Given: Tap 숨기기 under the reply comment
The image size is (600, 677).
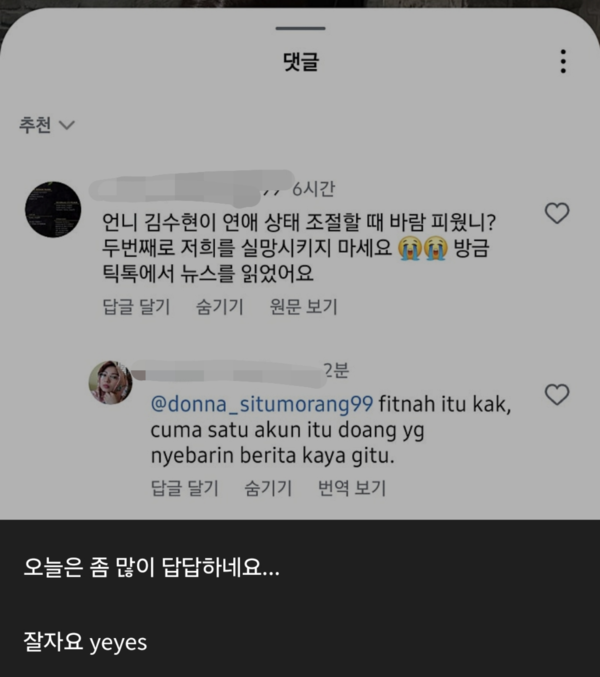Looking at the screenshot, I should [268, 488].
